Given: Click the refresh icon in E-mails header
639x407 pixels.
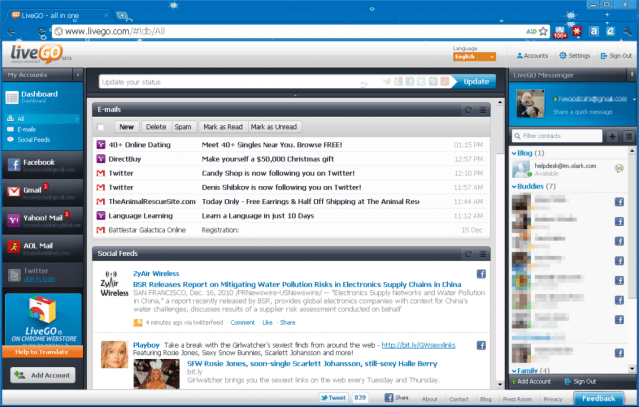Looking at the screenshot, I should [467, 109].
